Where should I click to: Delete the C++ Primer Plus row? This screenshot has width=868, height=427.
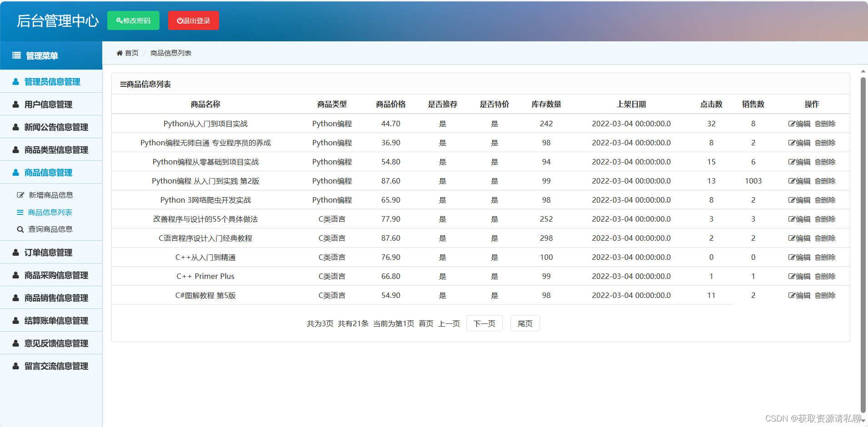[x=825, y=276]
